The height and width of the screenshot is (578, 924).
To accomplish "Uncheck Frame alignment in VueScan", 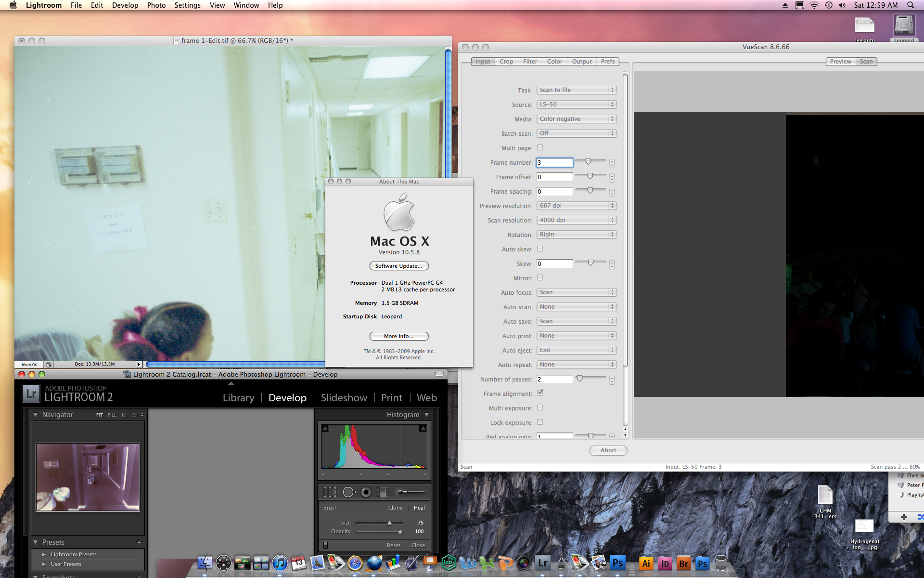I will coord(540,393).
